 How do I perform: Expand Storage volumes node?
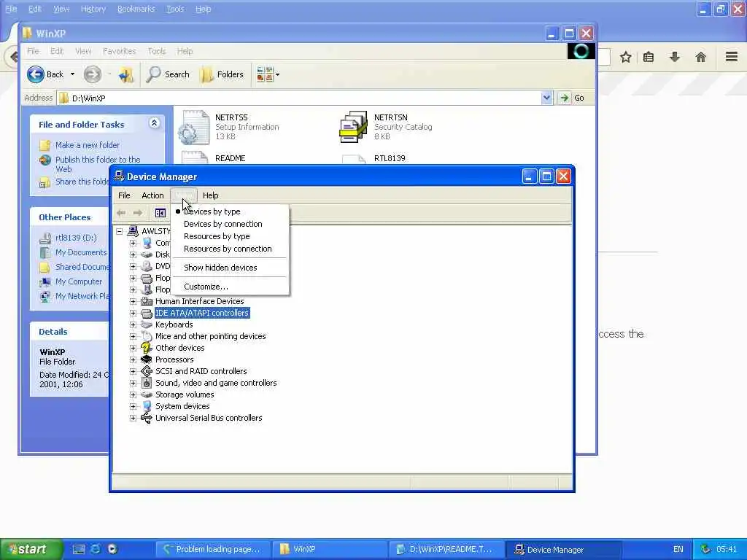tap(133, 394)
